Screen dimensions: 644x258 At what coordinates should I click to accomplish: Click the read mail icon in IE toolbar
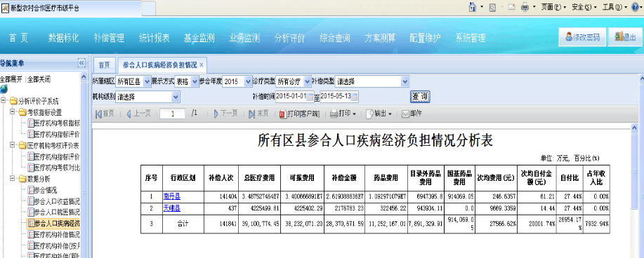(x=512, y=7)
